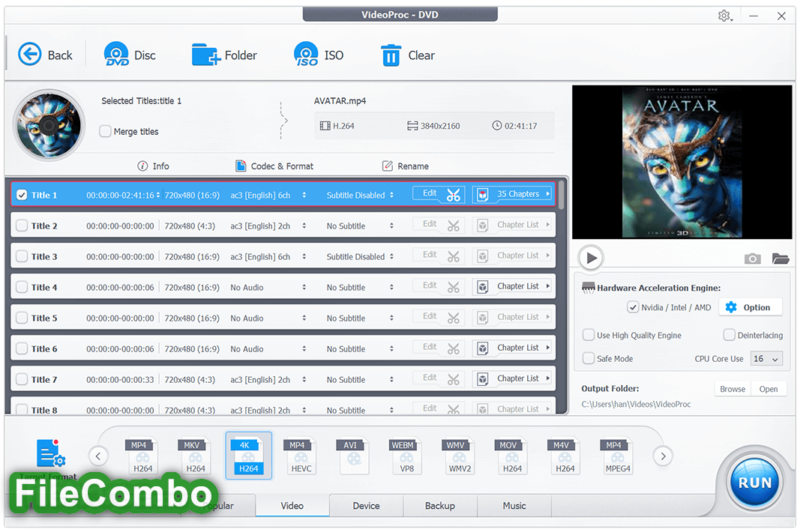Load an ISO image file icon
The height and width of the screenshot is (532, 800).
[x=306, y=54]
